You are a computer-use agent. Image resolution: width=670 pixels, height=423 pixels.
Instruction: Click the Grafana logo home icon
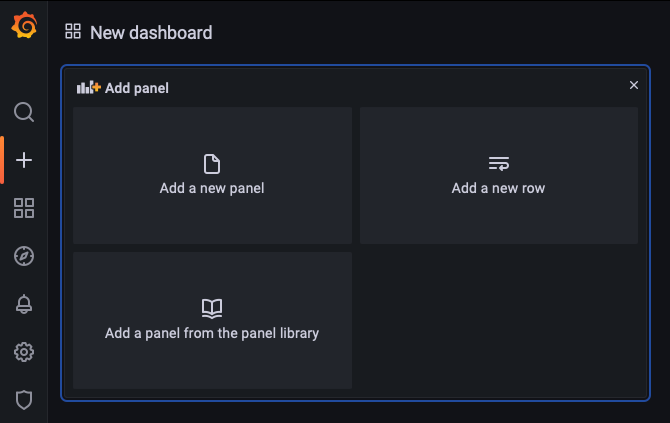24,26
